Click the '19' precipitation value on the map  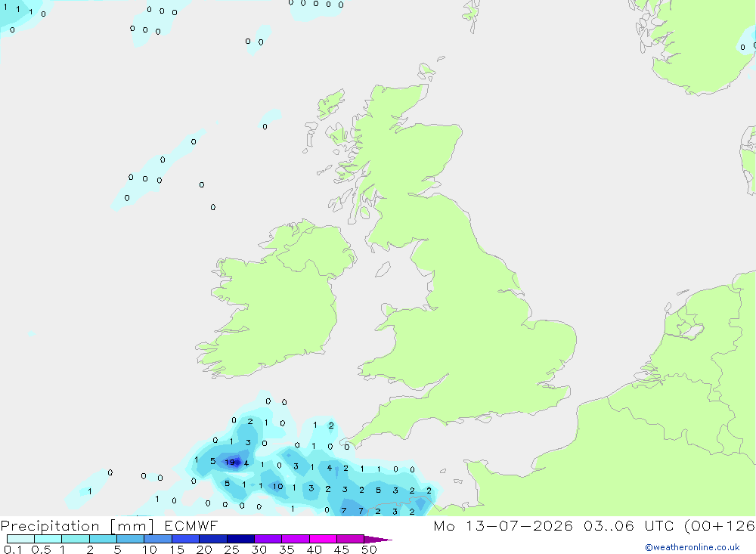click(230, 462)
